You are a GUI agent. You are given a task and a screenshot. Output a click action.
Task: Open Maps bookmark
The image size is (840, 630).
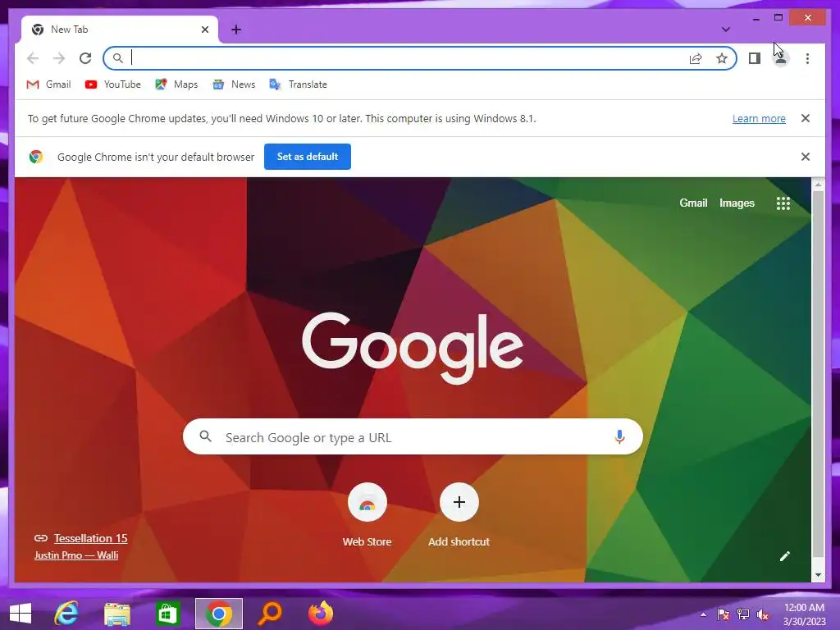coord(177,84)
